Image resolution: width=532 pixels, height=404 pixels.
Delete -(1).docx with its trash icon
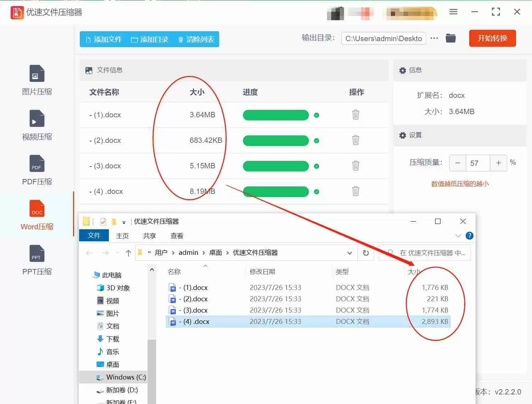coord(355,115)
